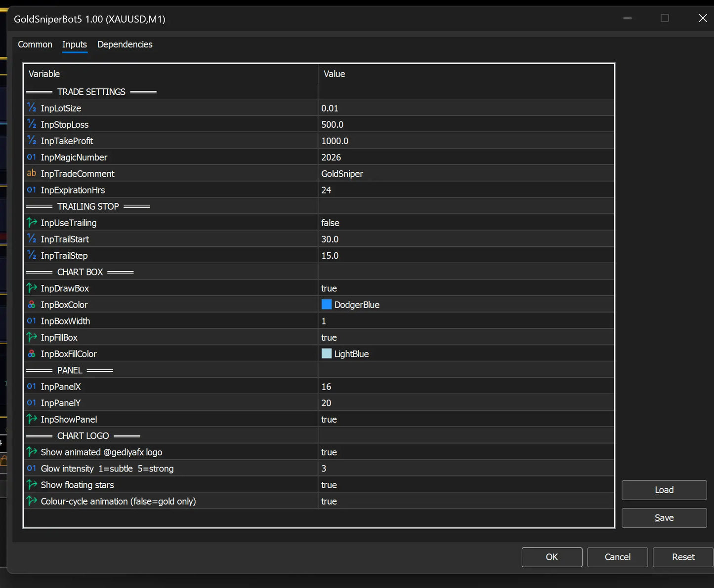This screenshot has height=588, width=714.
Task: Edit the Glow intensity value 3
Action: click(466, 468)
